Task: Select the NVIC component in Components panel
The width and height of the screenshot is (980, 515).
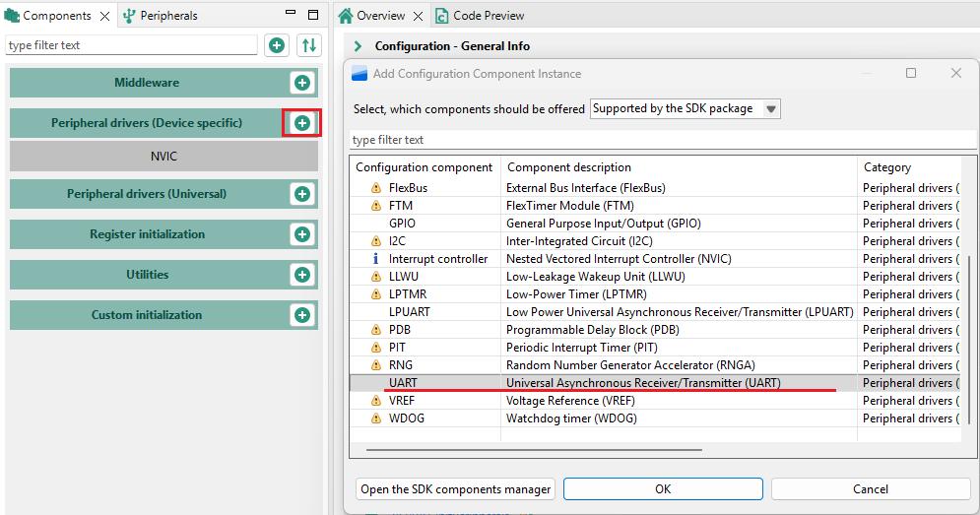Action: coord(163,157)
